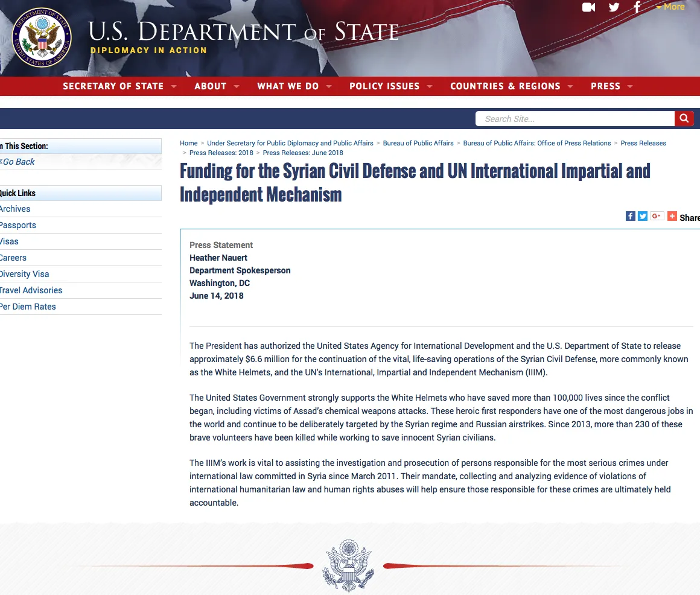Image resolution: width=700 pixels, height=595 pixels.
Task: Open Under Secretary for Public Diplomacy breadcrumb
Action: click(x=290, y=143)
